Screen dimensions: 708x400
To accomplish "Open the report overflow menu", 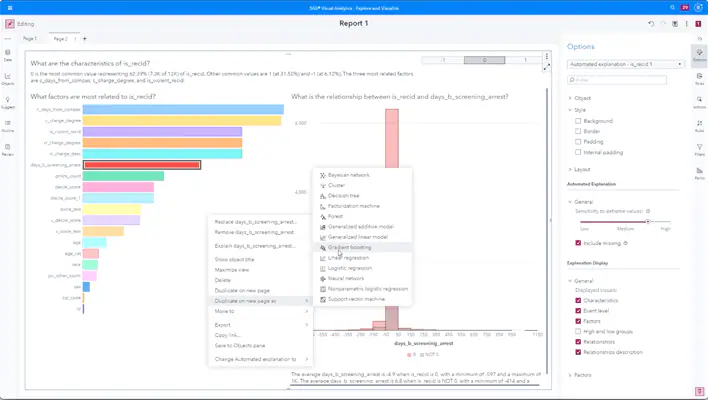I will coord(686,24).
